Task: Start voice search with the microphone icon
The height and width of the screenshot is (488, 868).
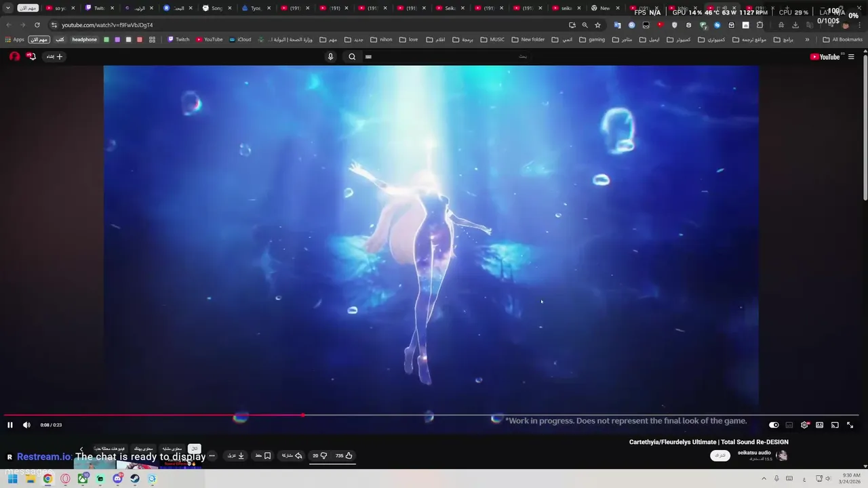Action: tap(330, 57)
